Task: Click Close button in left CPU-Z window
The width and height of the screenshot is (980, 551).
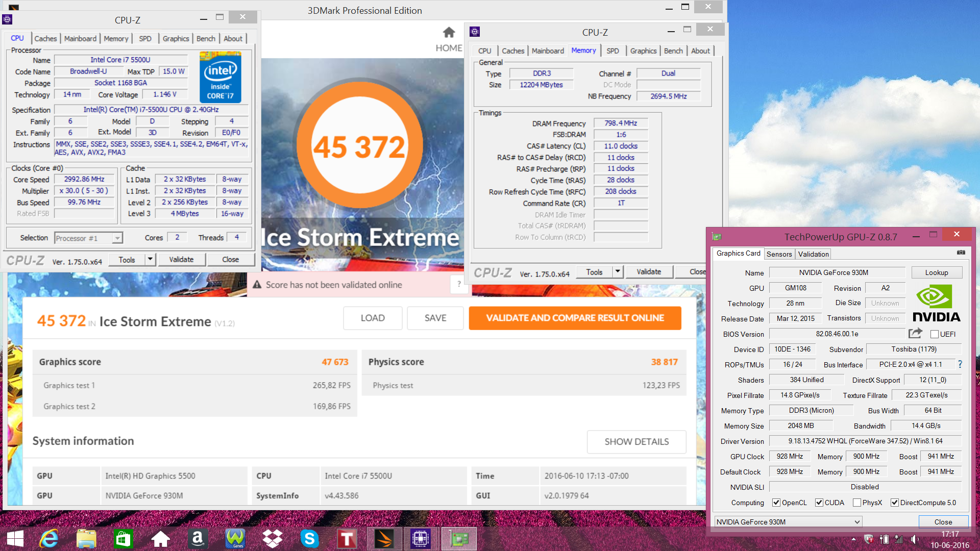Action: tap(230, 259)
